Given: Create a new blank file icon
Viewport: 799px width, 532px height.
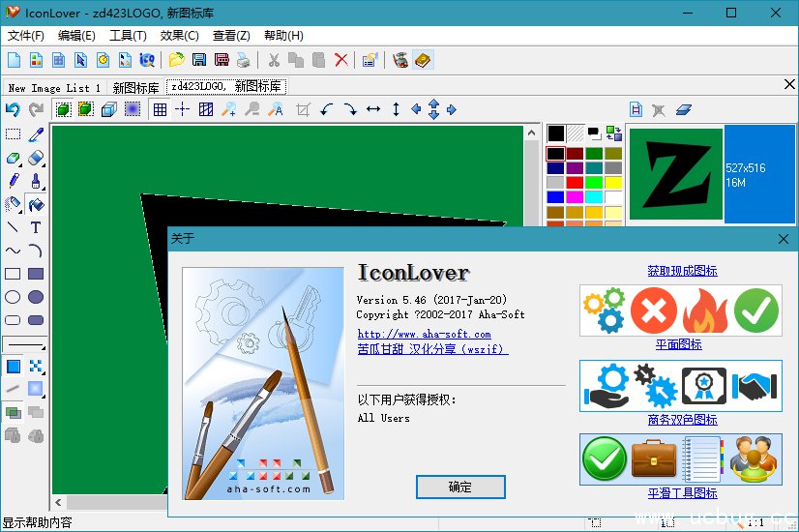Looking at the screenshot, I should (15, 60).
